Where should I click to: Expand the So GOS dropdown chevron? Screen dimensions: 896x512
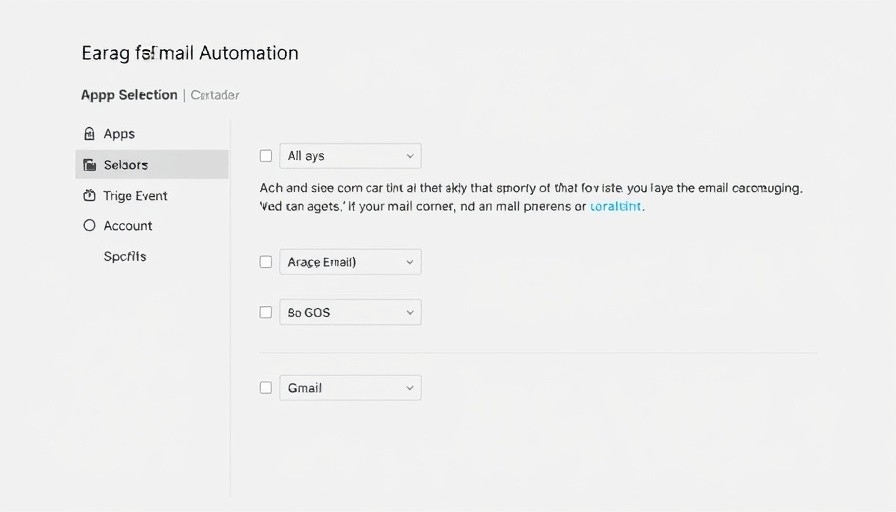point(410,312)
